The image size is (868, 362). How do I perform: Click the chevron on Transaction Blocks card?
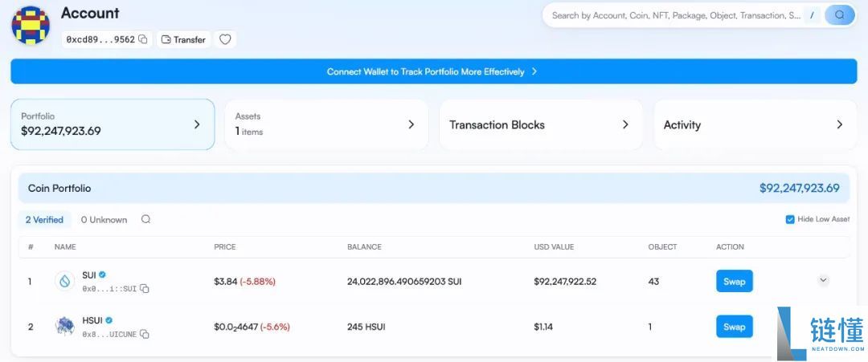pos(625,124)
